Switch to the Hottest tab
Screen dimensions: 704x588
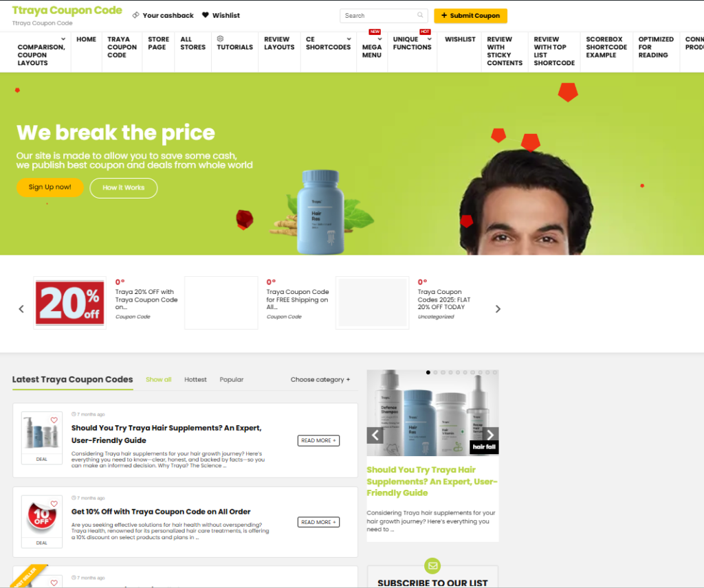click(195, 379)
